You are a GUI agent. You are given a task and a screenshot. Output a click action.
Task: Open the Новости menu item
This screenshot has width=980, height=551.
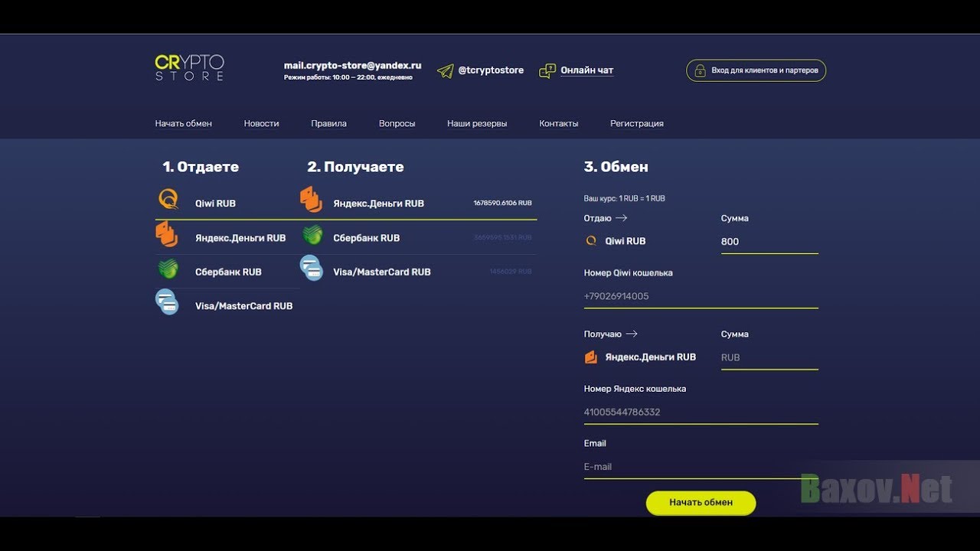coord(262,123)
